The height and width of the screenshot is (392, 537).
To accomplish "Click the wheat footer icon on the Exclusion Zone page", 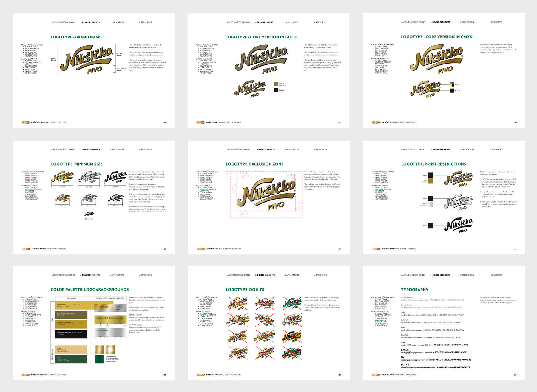I will pos(201,249).
